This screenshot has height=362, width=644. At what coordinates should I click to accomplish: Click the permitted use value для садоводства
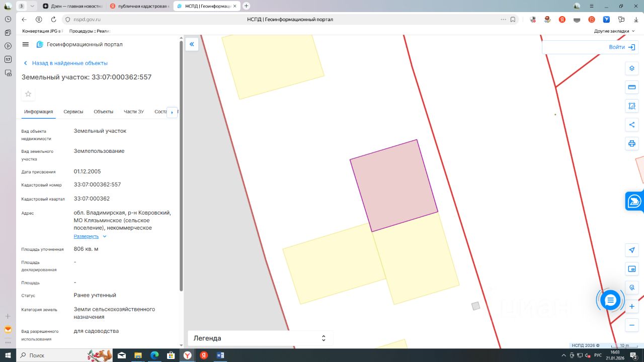(x=96, y=331)
